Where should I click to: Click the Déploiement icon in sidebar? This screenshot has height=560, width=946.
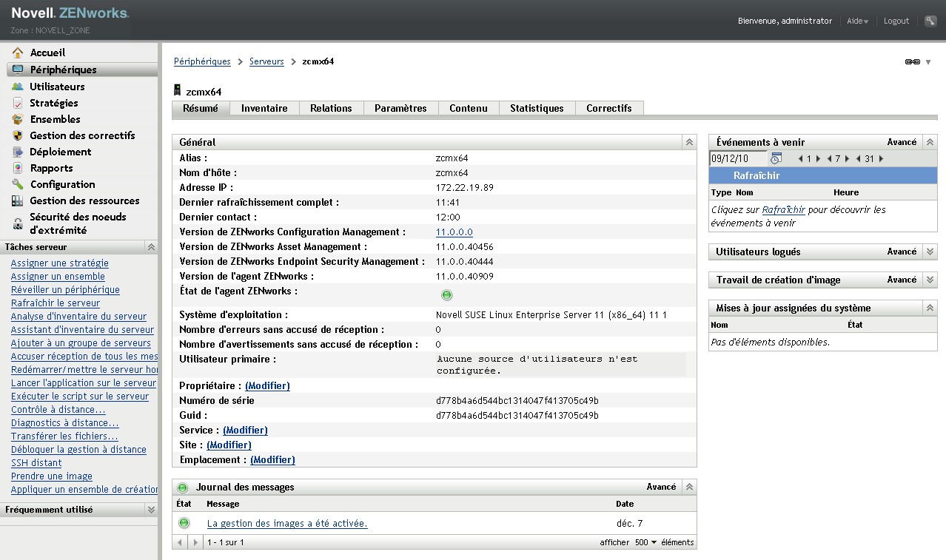coord(18,152)
